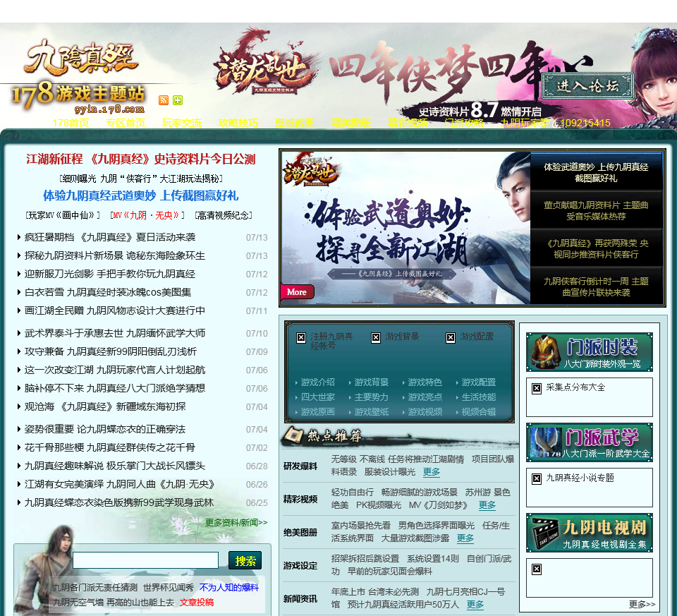Open the 门派攻略 nav item
This screenshot has width=677, height=616.
pos(464,123)
